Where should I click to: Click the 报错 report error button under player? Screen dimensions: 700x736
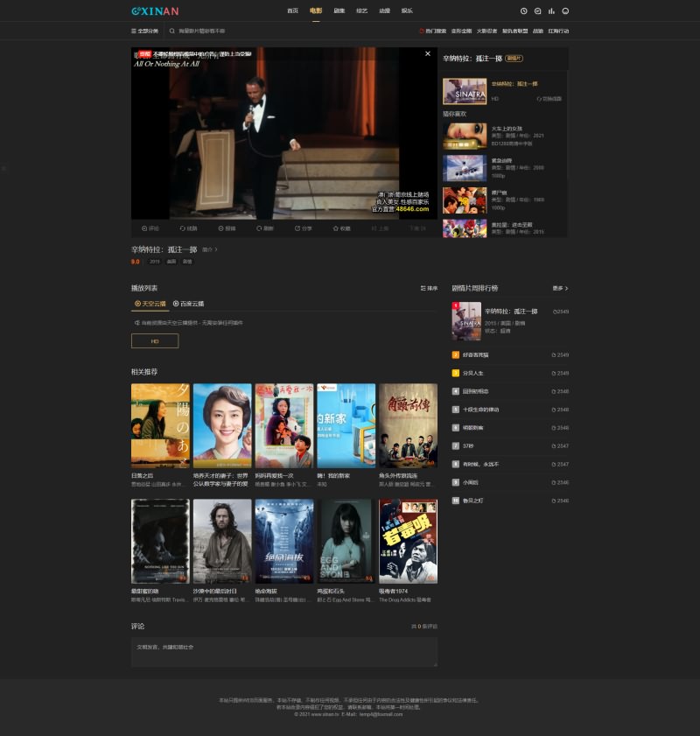[x=227, y=228]
